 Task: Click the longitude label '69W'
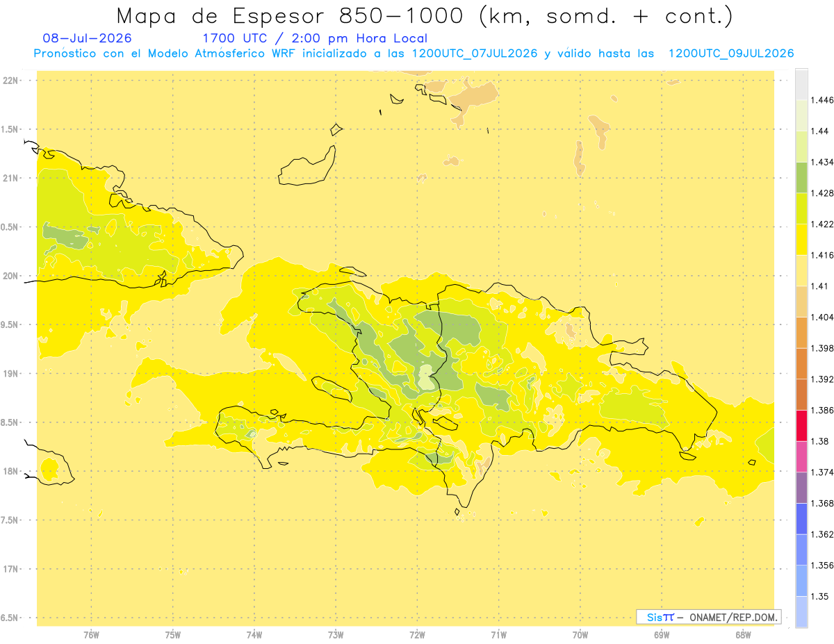[662, 634]
